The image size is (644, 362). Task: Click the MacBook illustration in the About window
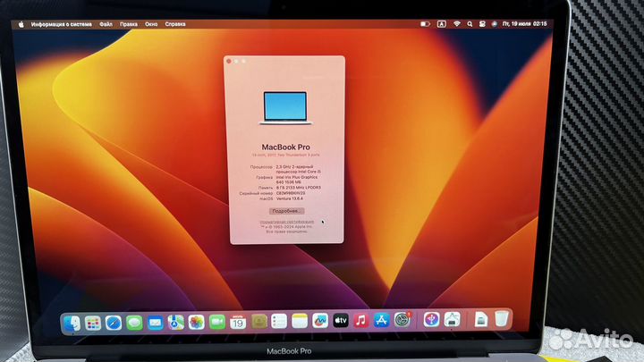click(x=285, y=108)
